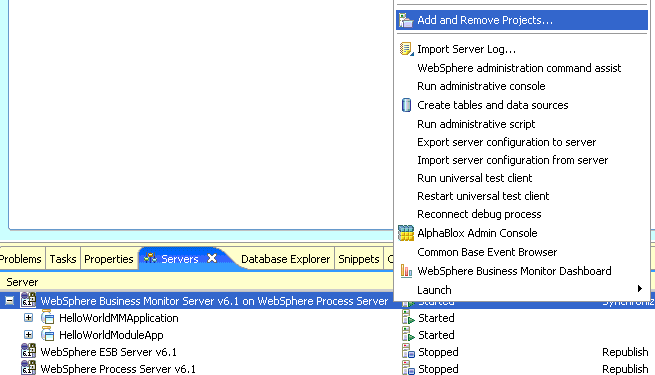Open the Properties tab

[x=109, y=259]
